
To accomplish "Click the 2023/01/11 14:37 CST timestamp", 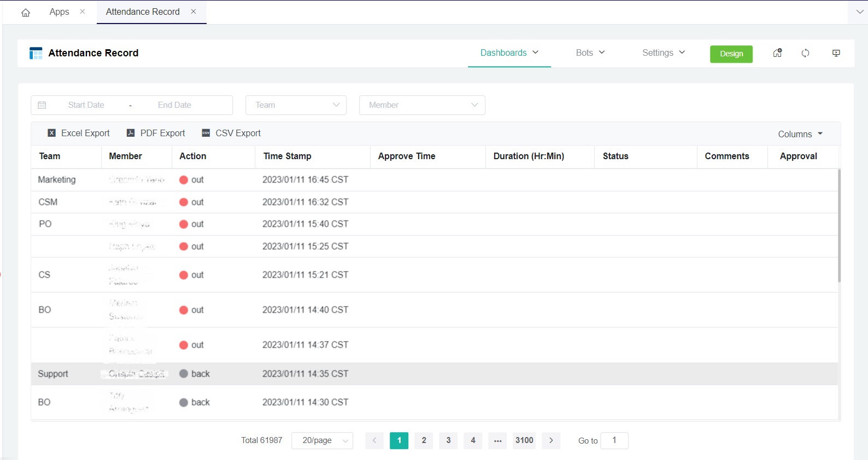I will (305, 345).
